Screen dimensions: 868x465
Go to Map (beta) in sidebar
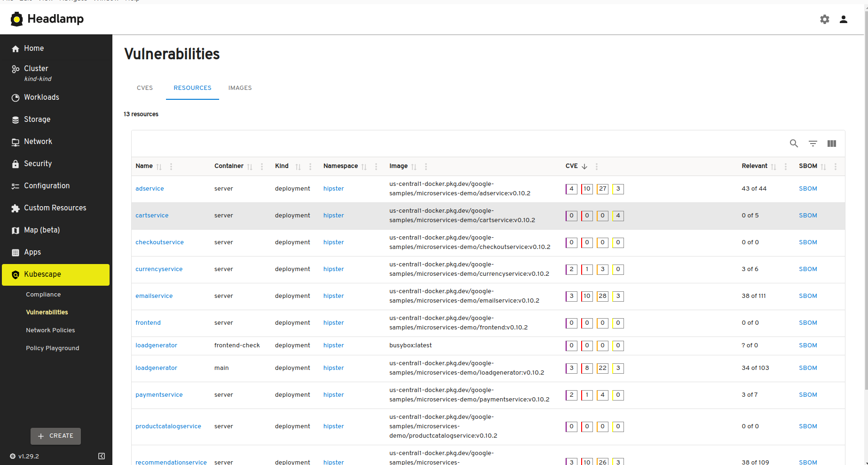[x=55, y=230]
